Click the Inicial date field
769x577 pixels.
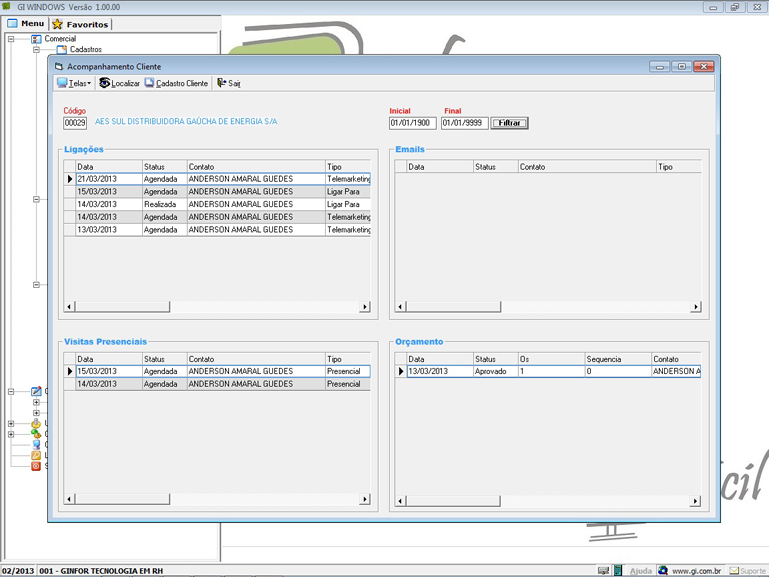[x=413, y=123]
